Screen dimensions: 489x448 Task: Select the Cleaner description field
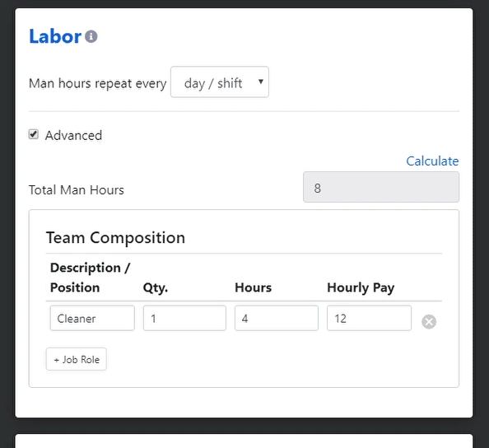92,318
